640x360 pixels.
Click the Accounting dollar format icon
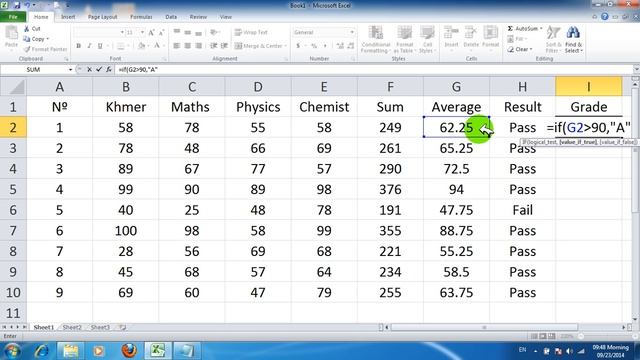tap(298, 46)
